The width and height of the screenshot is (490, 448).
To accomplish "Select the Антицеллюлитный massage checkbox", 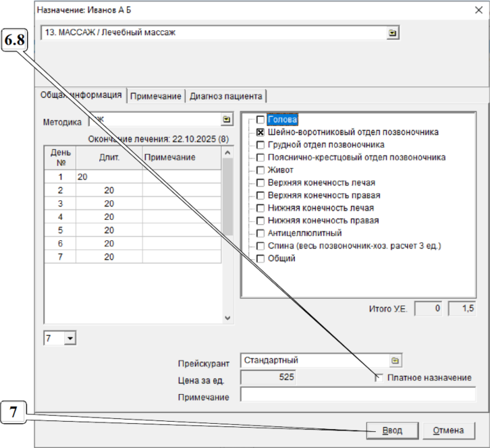I will [x=261, y=233].
